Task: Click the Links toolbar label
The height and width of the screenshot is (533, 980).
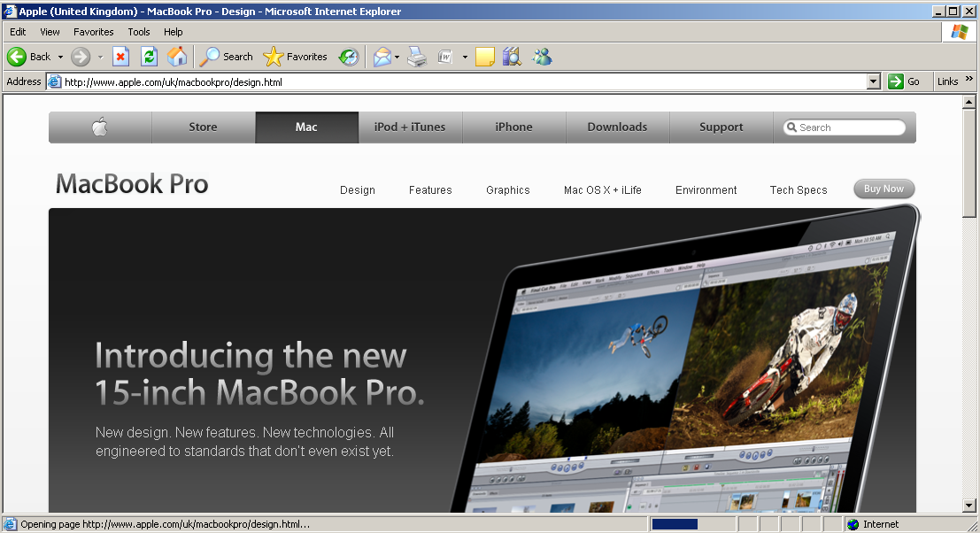Action: coord(947,81)
